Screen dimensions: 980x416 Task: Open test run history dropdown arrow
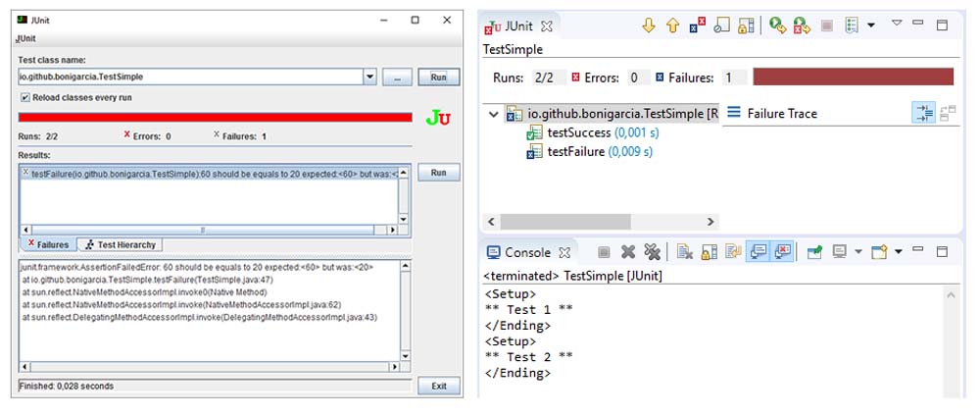(871, 26)
